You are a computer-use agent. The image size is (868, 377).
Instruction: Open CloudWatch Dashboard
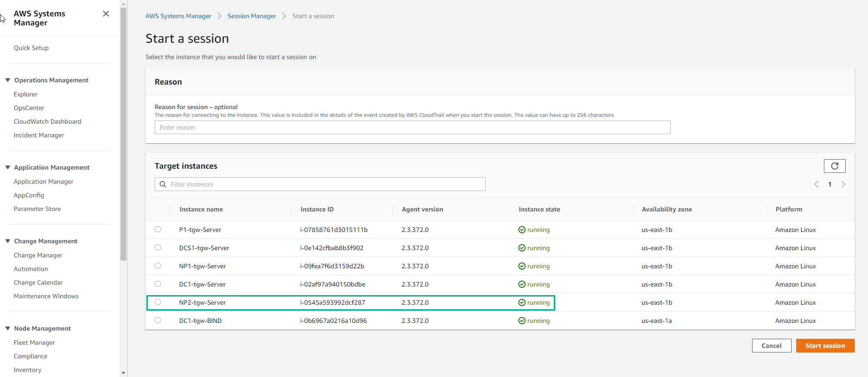pyautogui.click(x=47, y=121)
